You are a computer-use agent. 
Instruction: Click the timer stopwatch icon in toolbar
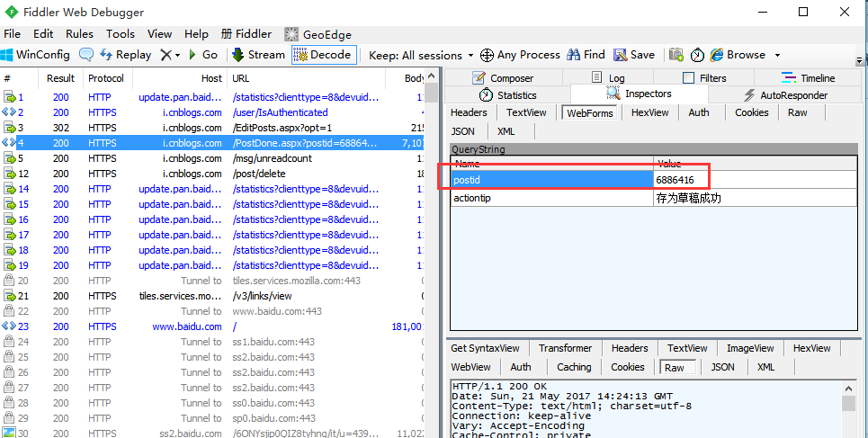[x=697, y=55]
